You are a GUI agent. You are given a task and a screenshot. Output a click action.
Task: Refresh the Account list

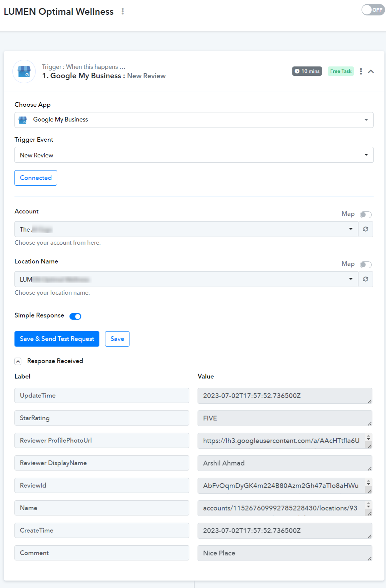tap(366, 229)
